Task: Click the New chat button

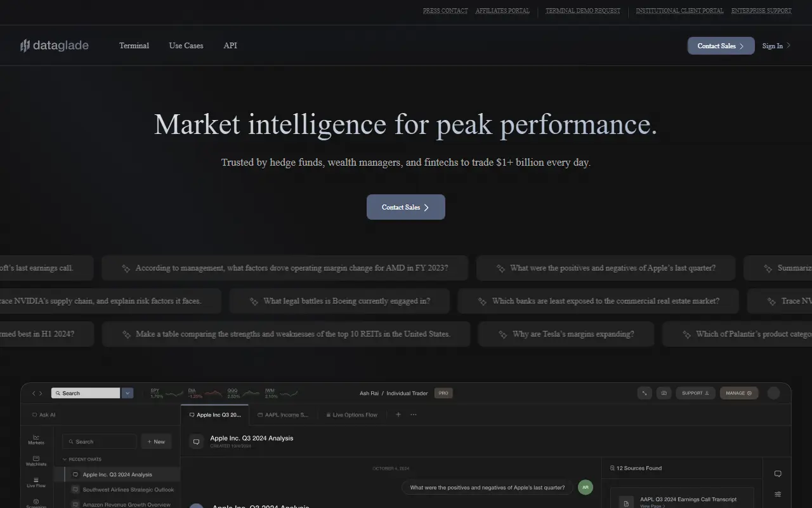Action: click(156, 441)
